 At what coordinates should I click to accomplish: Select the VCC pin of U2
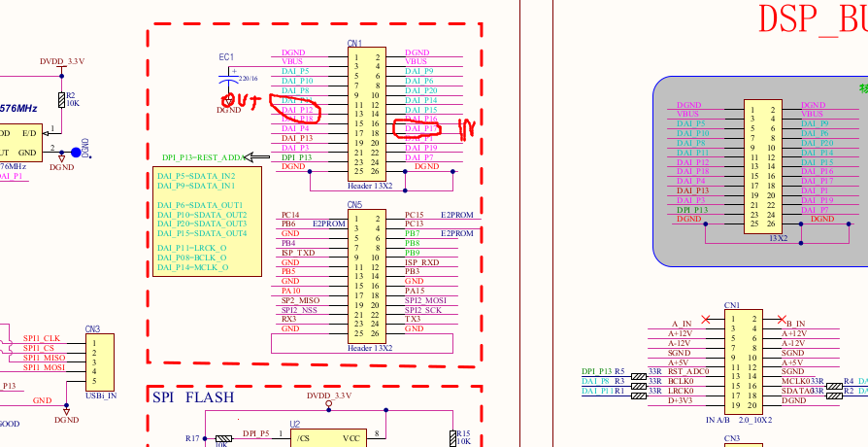click(351, 438)
